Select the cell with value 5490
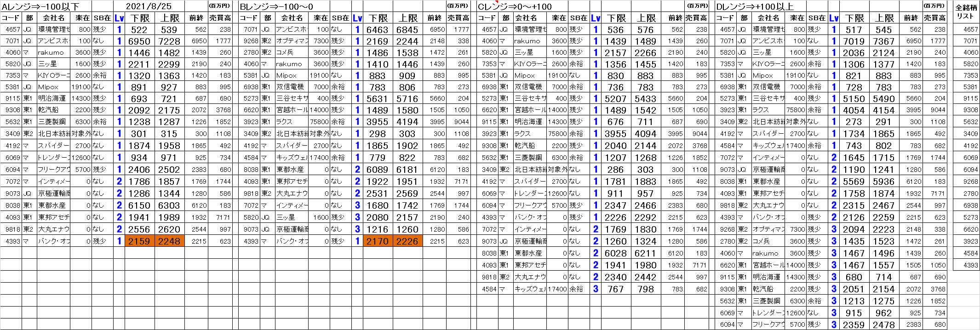Viewport: 980px width, 330px height. [x=884, y=98]
